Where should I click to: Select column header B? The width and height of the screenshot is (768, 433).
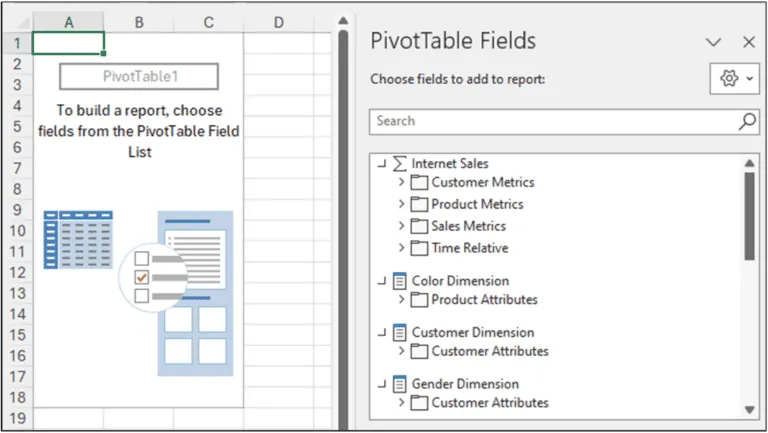138,22
